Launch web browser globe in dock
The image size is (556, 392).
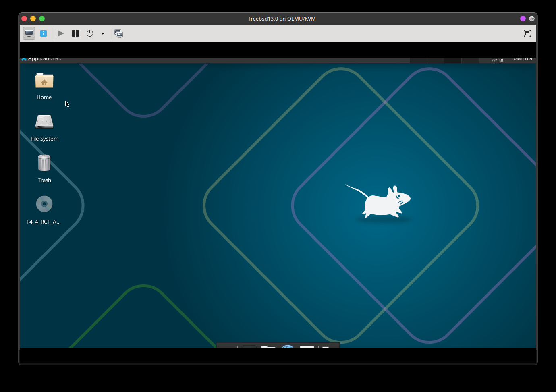pyautogui.click(x=288, y=346)
